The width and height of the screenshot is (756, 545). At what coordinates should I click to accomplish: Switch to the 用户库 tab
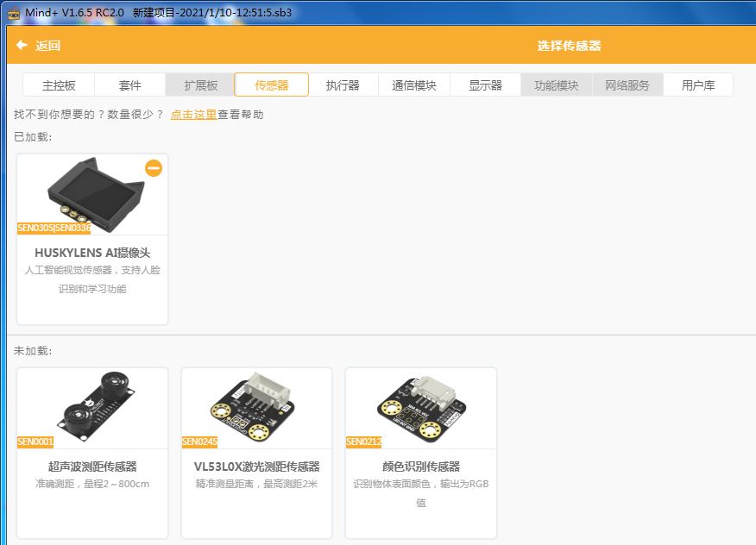[x=698, y=85]
